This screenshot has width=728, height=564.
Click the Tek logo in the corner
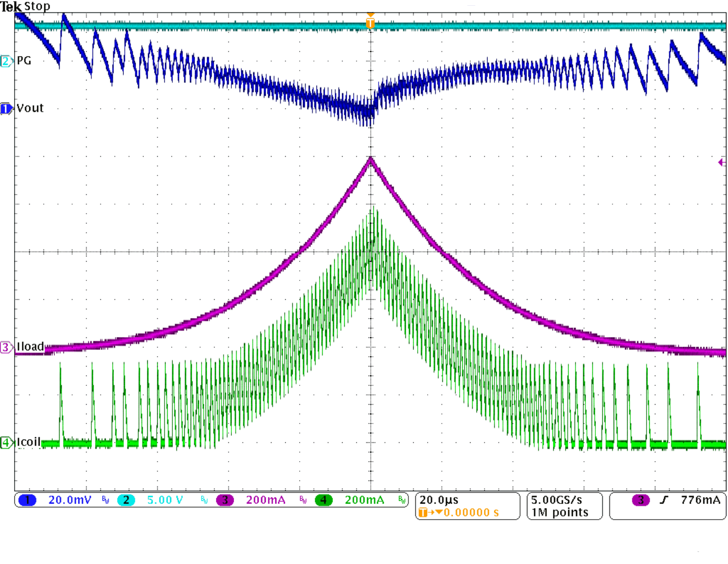click(10, 6)
